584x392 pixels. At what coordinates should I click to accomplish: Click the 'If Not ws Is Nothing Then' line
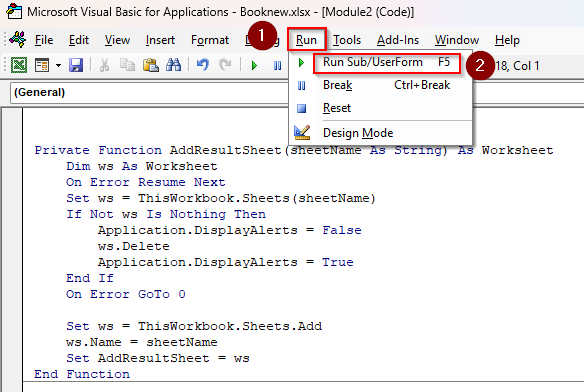click(166, 214)
